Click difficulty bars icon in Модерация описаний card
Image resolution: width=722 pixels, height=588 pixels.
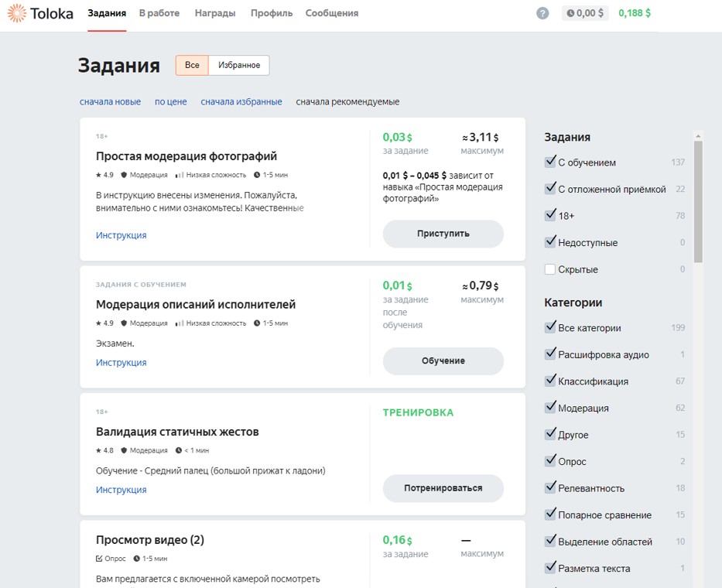pyautogui.click(x=180, y=323)
